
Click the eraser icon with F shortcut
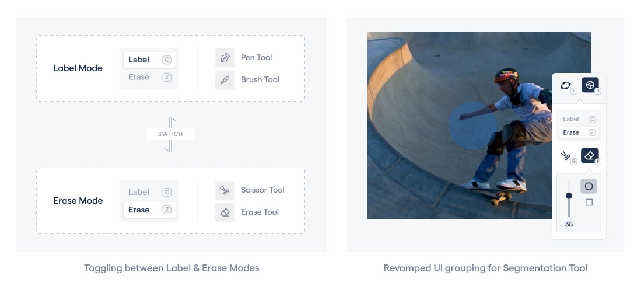(x=590, y=156)
